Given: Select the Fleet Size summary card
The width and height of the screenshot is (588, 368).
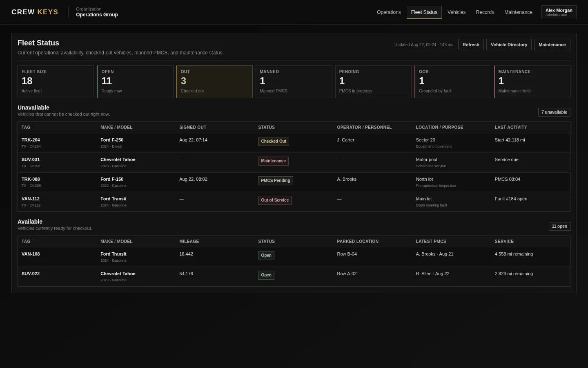Looking at the screenshot, I should coord(56,82).
